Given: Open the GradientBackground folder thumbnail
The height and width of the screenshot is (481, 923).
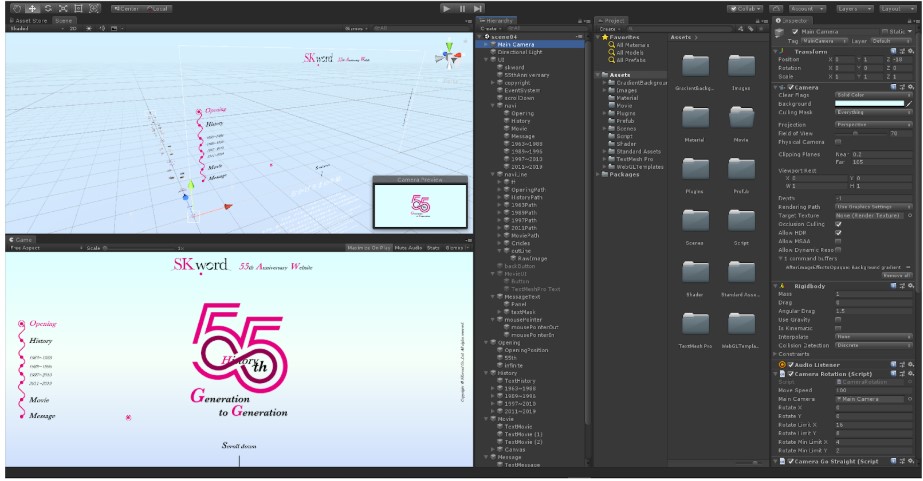Looking at the screenshot, I should tap(695, 65).
